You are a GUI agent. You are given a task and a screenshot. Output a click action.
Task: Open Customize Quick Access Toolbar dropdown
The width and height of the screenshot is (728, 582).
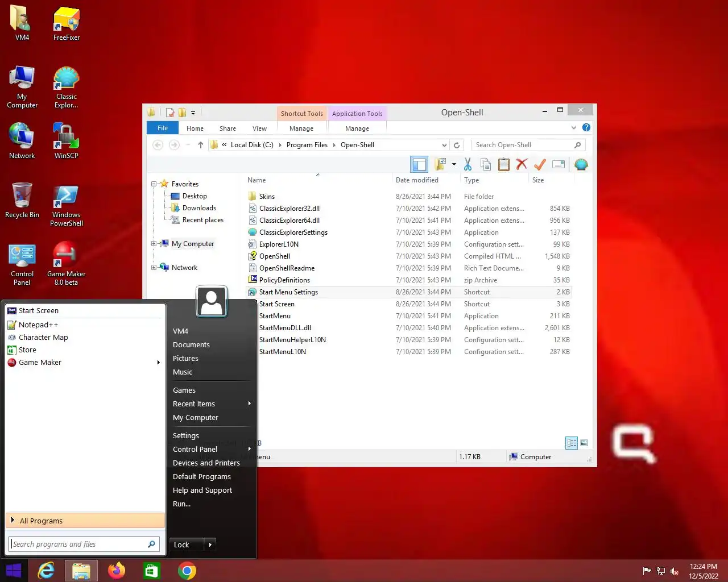tap(193, 113)
